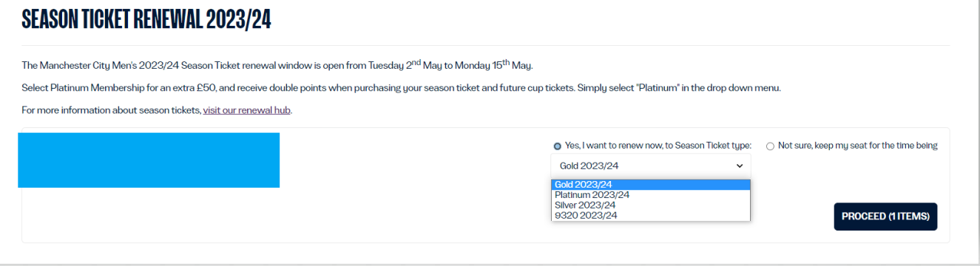The image size is (980, 266).
Task: Click the dropdown chevron arrow on ticket type select
Action: pos(739,166)
